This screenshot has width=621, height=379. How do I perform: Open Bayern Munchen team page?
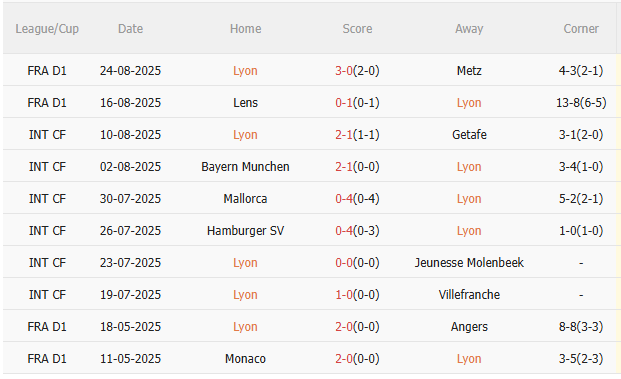[x=245, y=167]
